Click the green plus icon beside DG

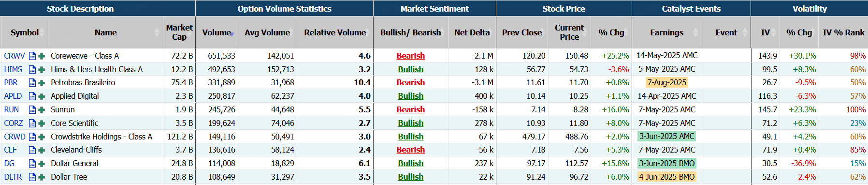tap(42, 164)
